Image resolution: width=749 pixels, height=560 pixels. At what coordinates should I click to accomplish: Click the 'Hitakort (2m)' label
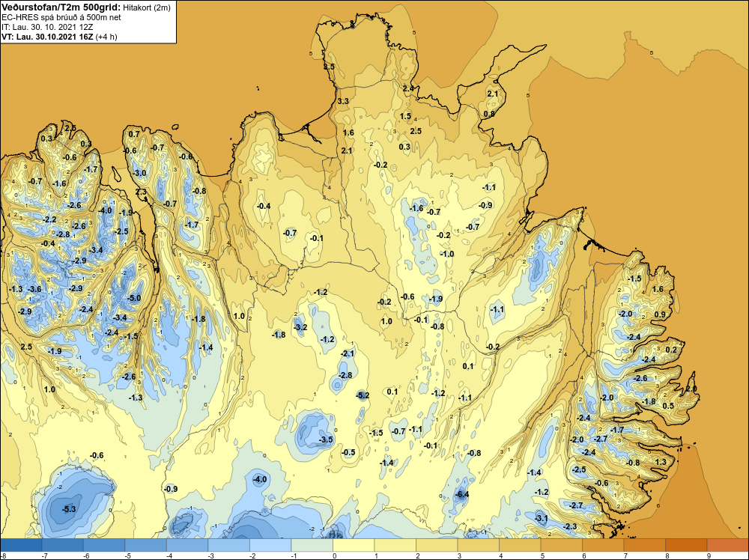click(x=146, y=7)
